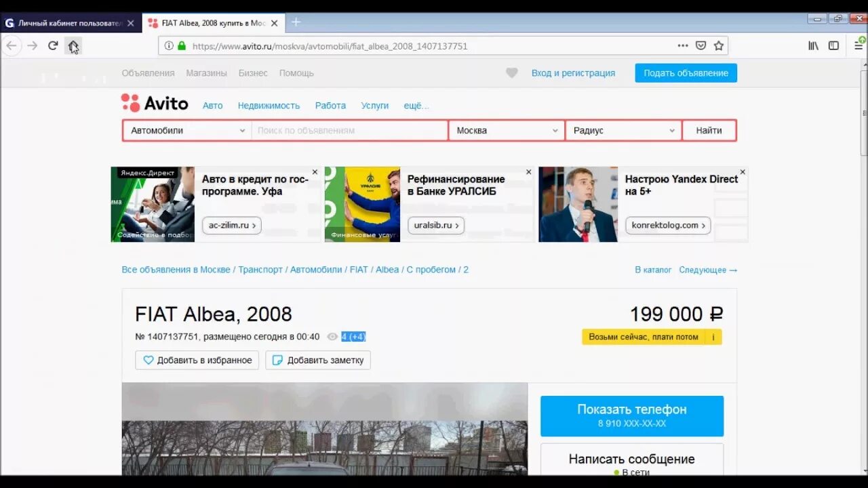Close the УРАЛСИБ refinancing ad
The width and height of the screenshot is (868, 488).
(529, 172)
